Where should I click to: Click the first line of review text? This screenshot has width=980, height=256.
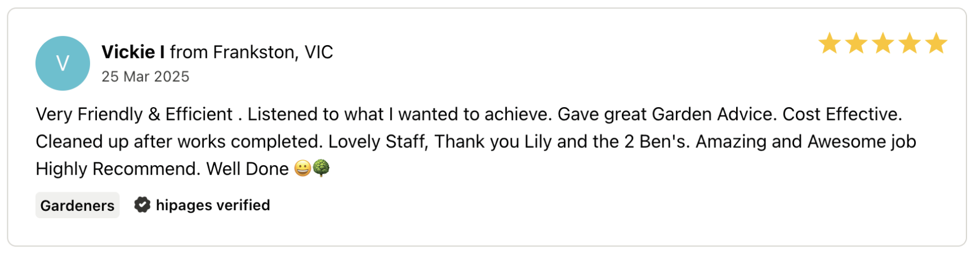[469, 114]
